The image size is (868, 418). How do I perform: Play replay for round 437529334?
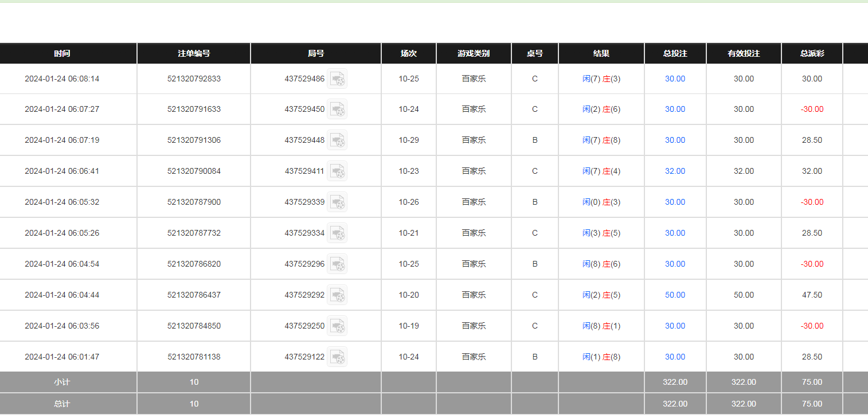(337, 233)
